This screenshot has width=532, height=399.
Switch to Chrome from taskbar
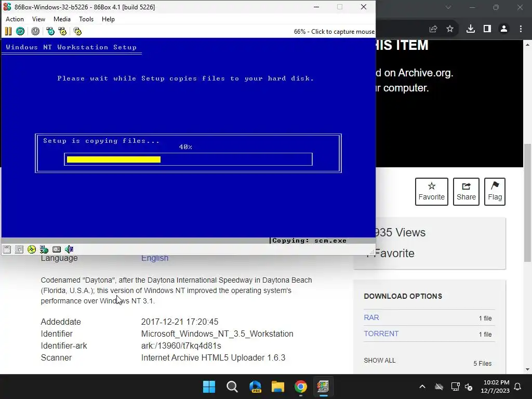(x=301, y=387)
